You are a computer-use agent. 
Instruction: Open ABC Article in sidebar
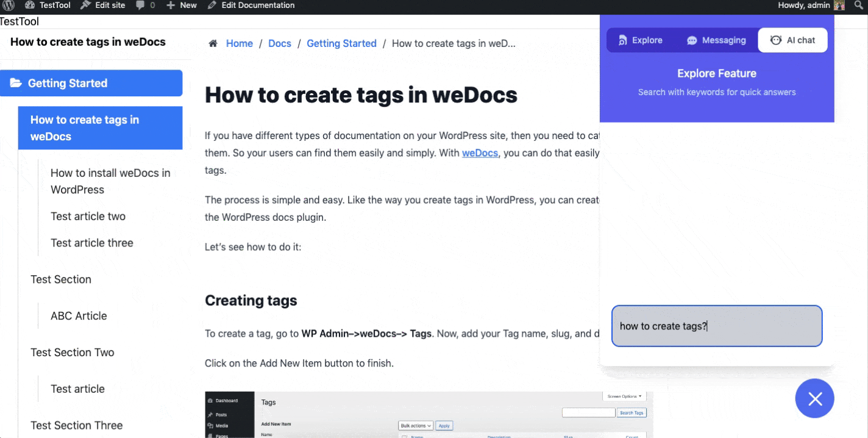[79, 316]
